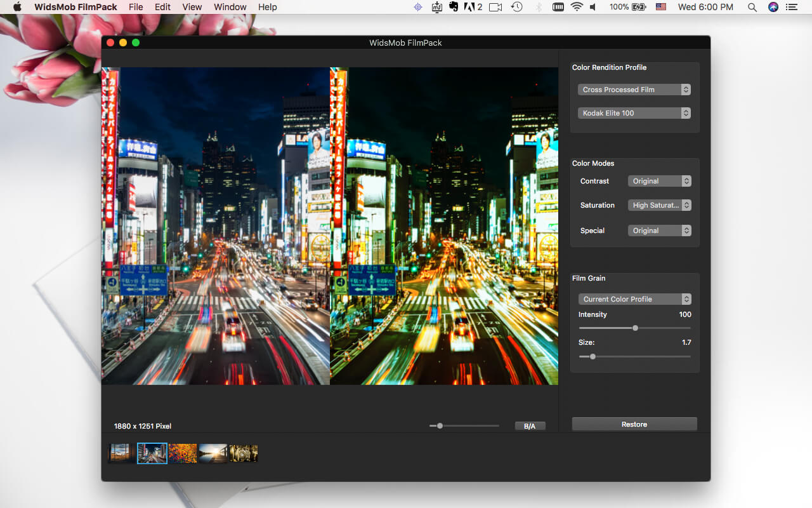This screenshot has width=812, height=508.
Task: Select the orange flowers thumbnail
Action: click(183, 453)
